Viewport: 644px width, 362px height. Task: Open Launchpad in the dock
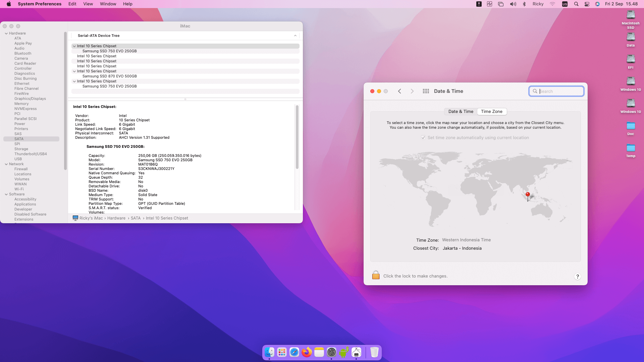tap(282, 352)
